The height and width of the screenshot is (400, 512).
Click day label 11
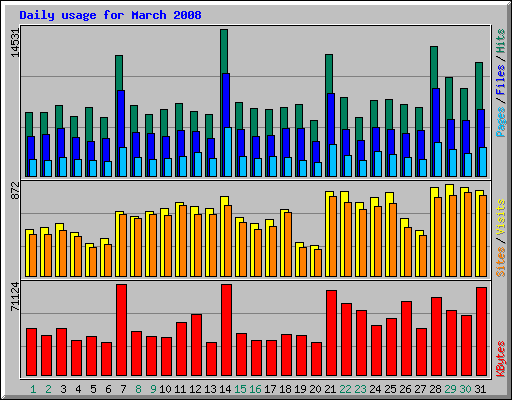180,389
